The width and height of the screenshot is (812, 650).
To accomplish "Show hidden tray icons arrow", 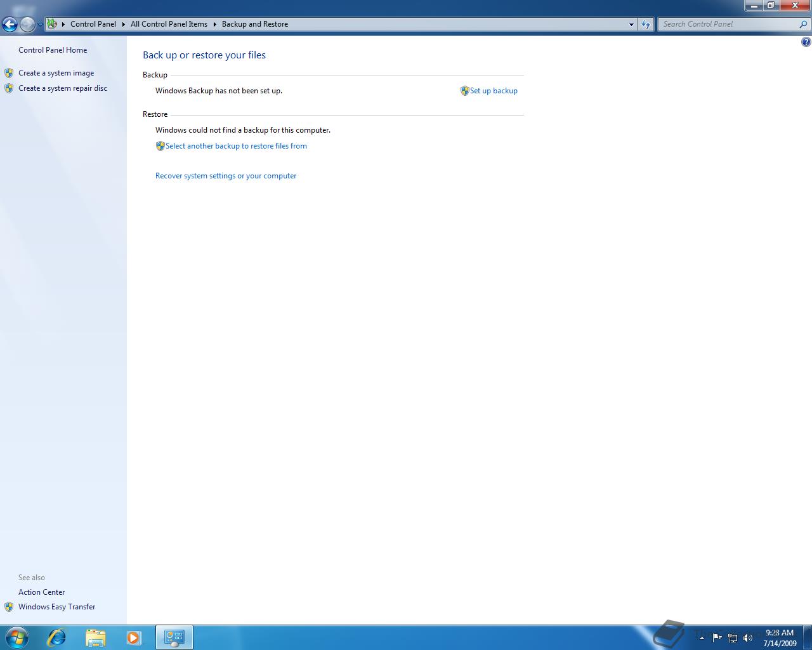I will pos(702,638).
